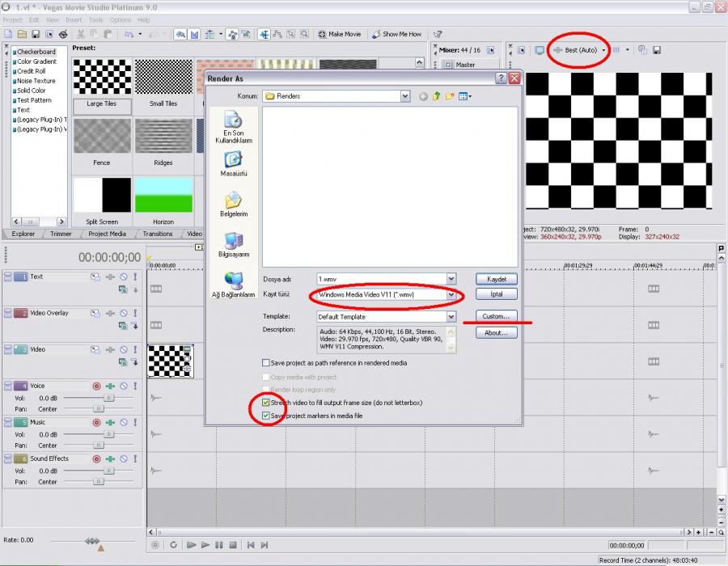Image resolution: width=728 pixels, height=566 pixels.
Task: Click the About button
Action: click(497, 332)
